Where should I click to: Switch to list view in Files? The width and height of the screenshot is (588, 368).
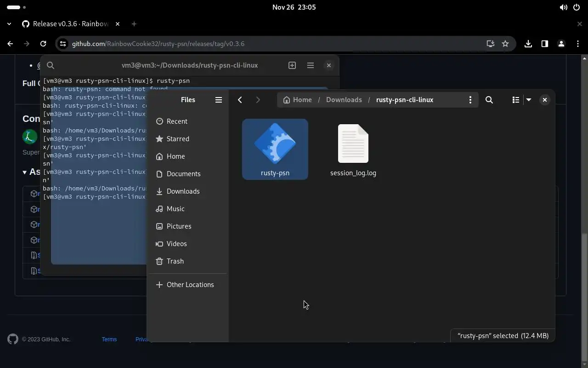click(x=516, y=100)
